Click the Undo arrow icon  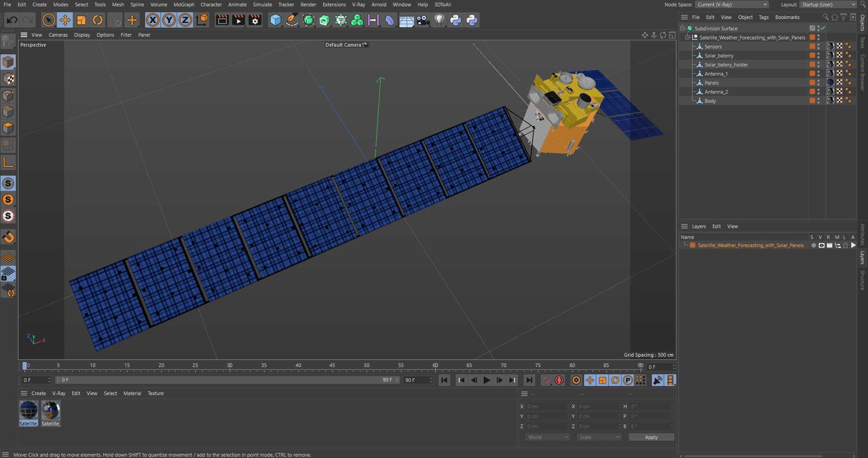(x=12, y=20)
